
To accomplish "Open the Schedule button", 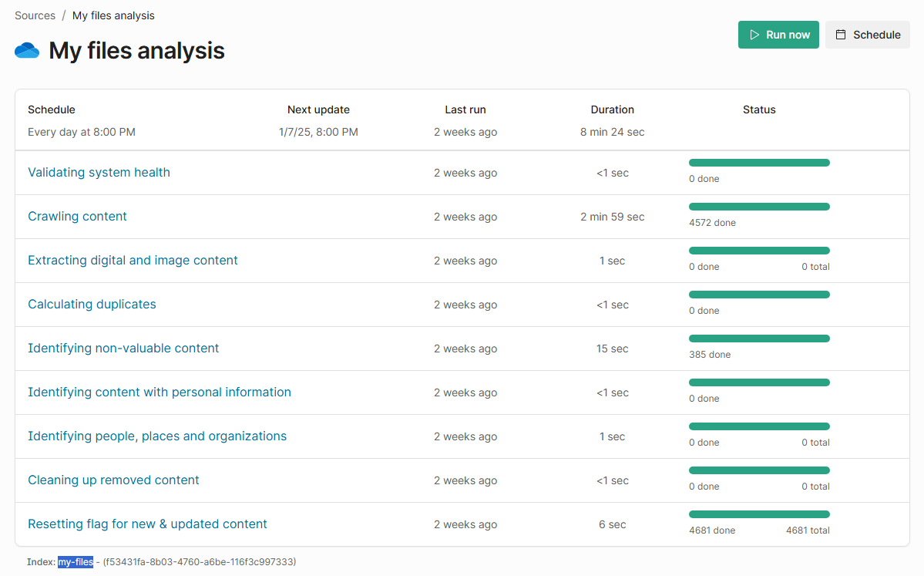I will (x=868, y=35).
